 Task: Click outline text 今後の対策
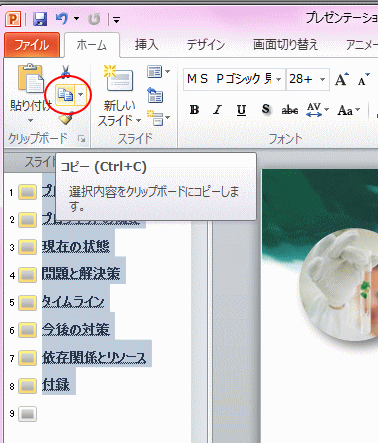tap(76, 330)
